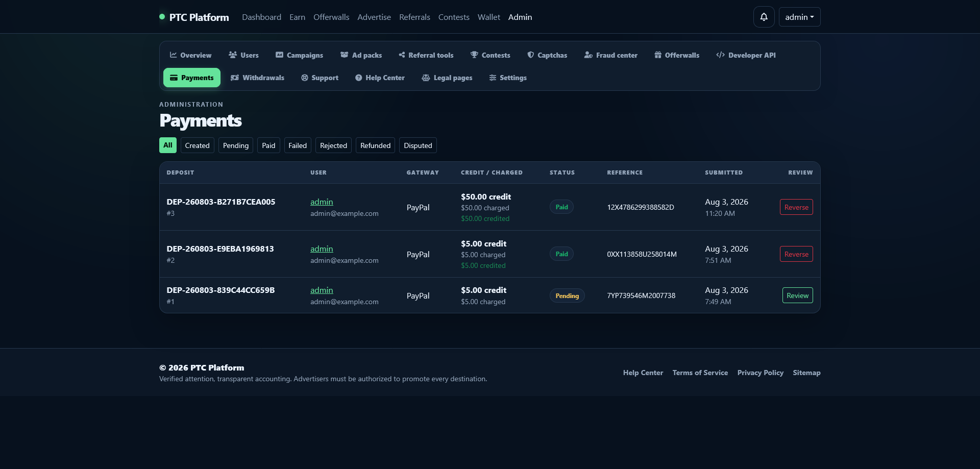Click the Overview chart icon
This screenshot has height=469, width=980.
pyautogui.click(x=174, y=55)
